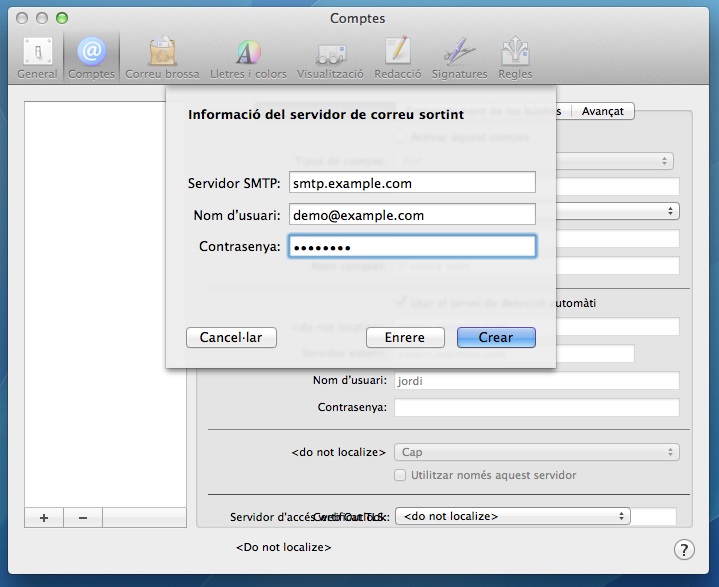Click the Enrere button
719x587 pixels.
405,338
